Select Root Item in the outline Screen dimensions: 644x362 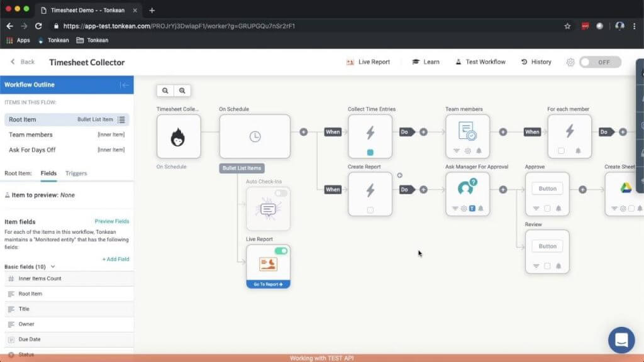pyautogui.click(x=67, y=119)
